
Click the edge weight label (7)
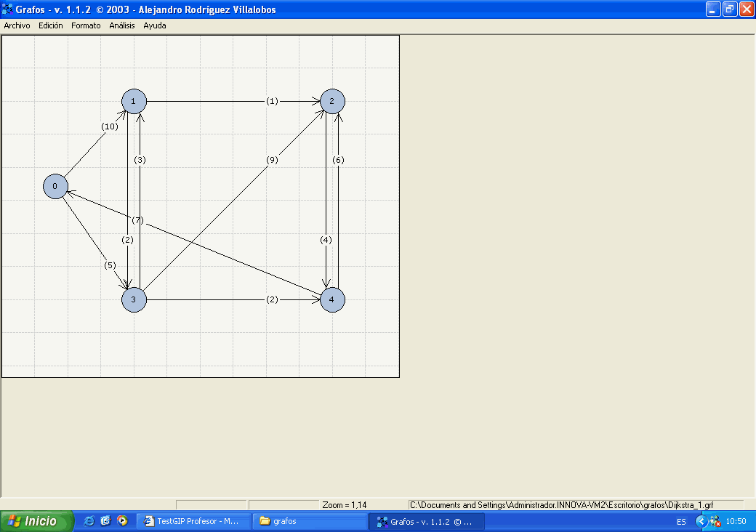[138, 220]
